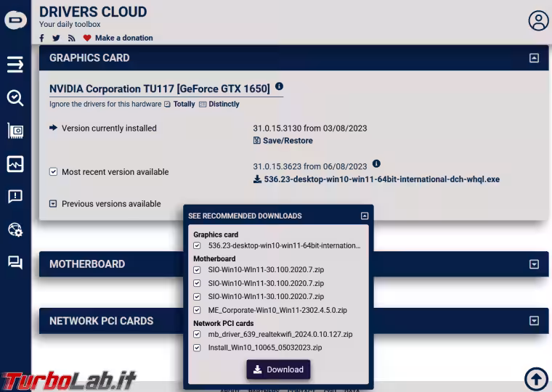This screenshot has height=392, width=552.
Task: Click the Motherboard group label in panel
Action: pos(214,259)
